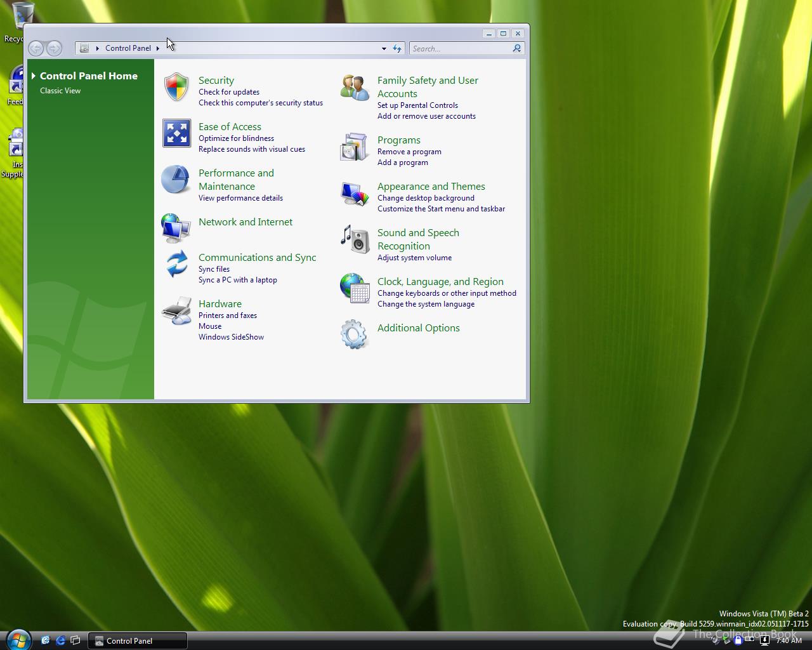Click the volume speaker tray icon
This screenshot has width=812, height=650.
click(716, 640)
